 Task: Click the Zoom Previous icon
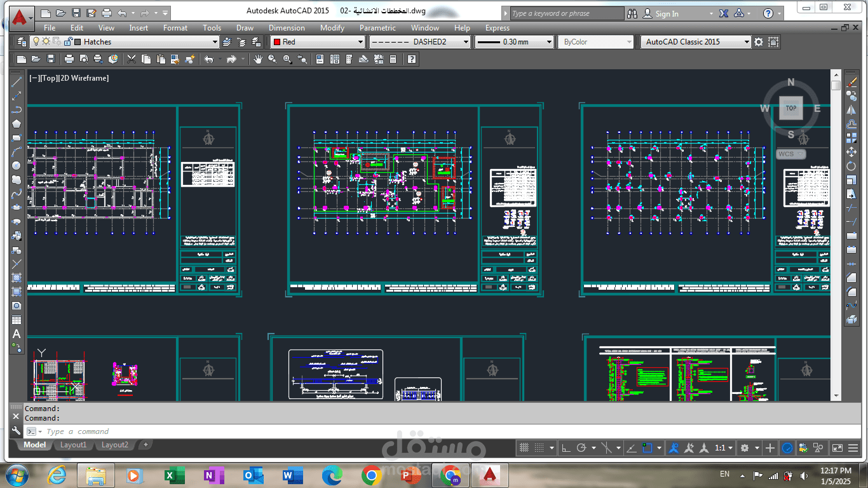[302, 59]
